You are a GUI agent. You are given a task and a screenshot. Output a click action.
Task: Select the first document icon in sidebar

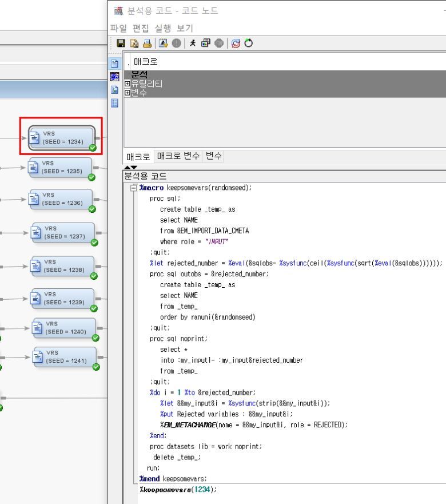[x=114, y=64]
